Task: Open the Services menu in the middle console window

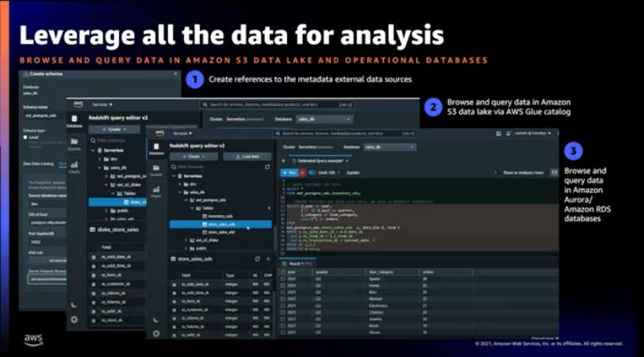Action: (x=102, y=105)
